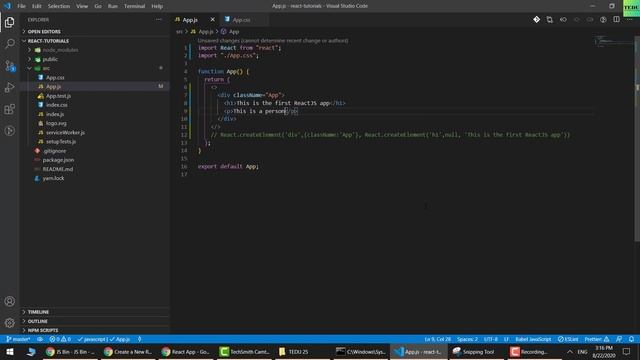
Task: Open the Source Control view
Action: (x=9, y=65)
